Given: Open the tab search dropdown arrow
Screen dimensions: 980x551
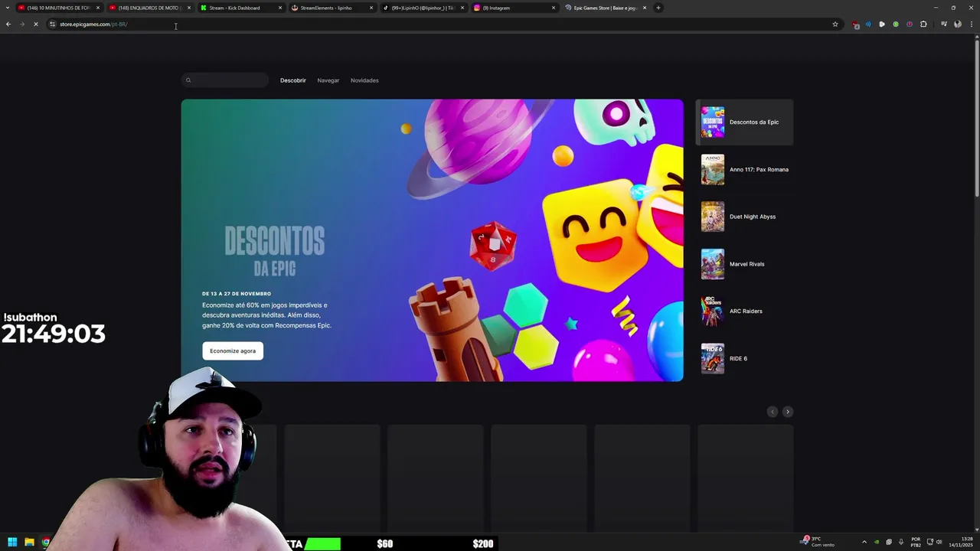Looking at the screenshot, I should (8, 8).
